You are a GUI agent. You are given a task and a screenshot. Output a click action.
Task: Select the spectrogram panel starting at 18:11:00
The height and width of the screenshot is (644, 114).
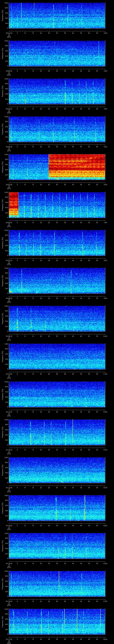click(x=57, y=394)
